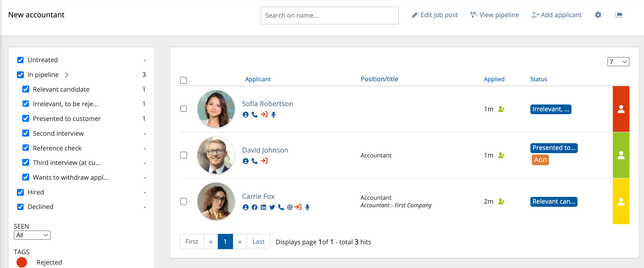Uncheck the Untreated filter checkbox
Image resolution: width=644 pixels, height=268 pixels.
(x=21, y=60)
